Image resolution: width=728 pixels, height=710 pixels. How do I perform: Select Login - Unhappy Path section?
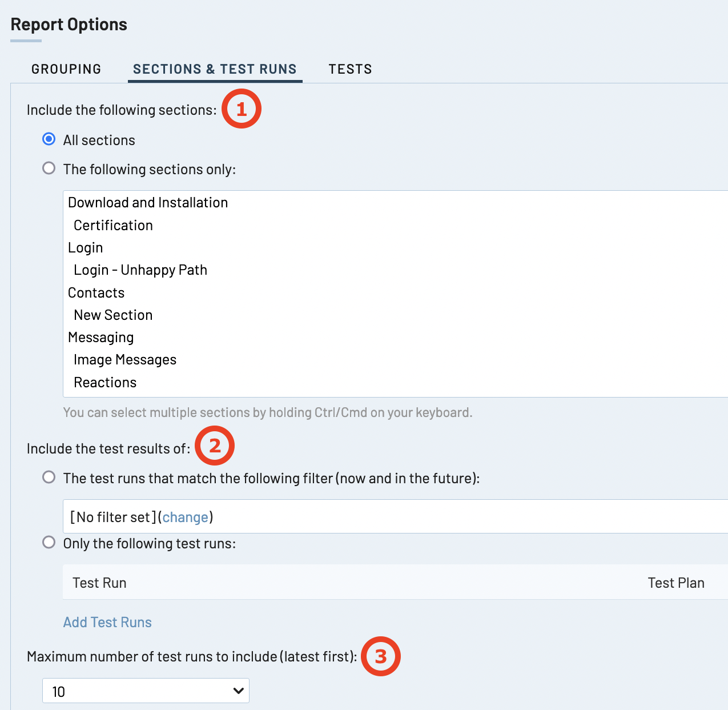(x=140, y=270)
